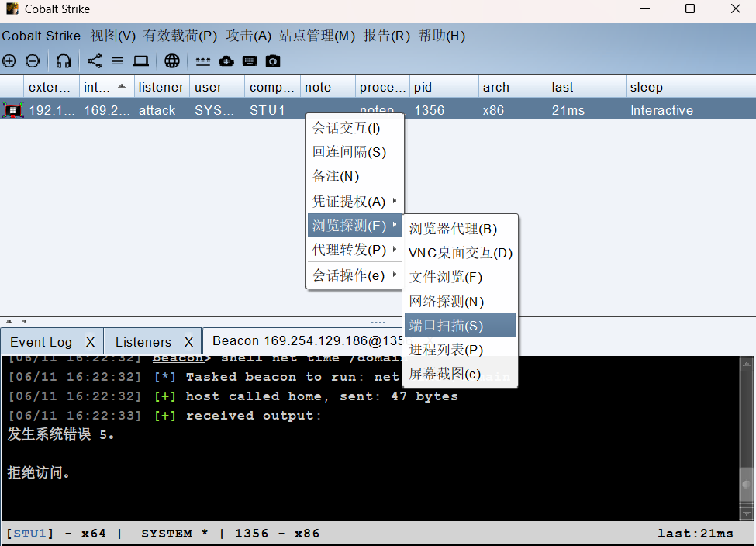Open the 有效载荷(P) menu
Image resolution: width=756 pixels, height=546 pixels.
180,36
